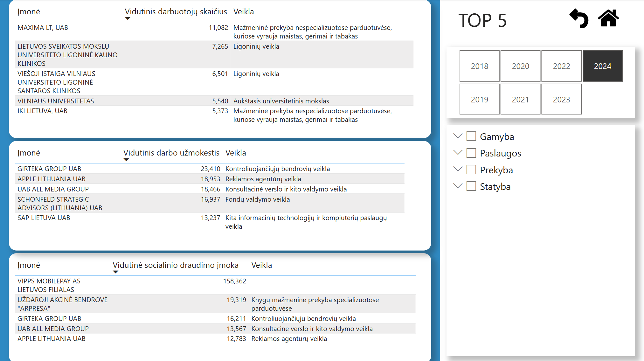Select APPLE LITHUANIA UAB in salary table
This screenshot has width=644, height=361.
tap(210, 179)
